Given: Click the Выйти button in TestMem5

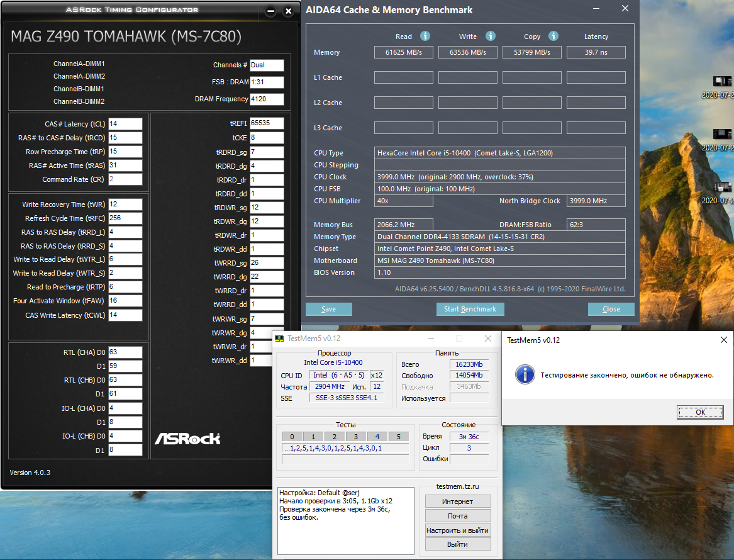Looking at the screenshot, I should pyautogui.click(x=458, y=544).
